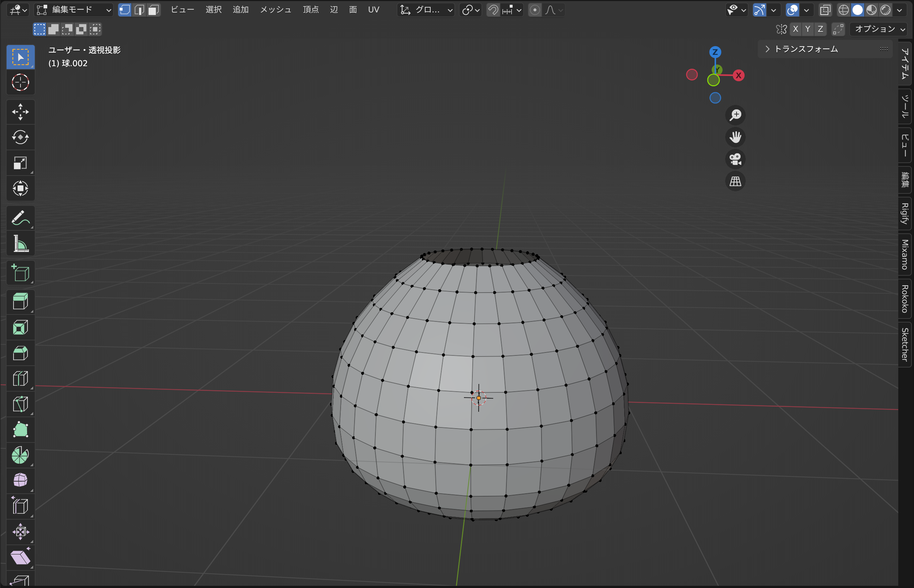Select the Smooth vertices tool
Screen dimensions: 914x588
(x=20, y=481)
